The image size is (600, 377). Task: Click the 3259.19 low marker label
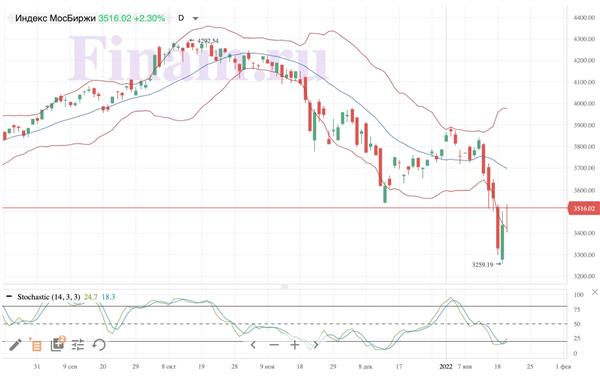(x=483, y=264)
